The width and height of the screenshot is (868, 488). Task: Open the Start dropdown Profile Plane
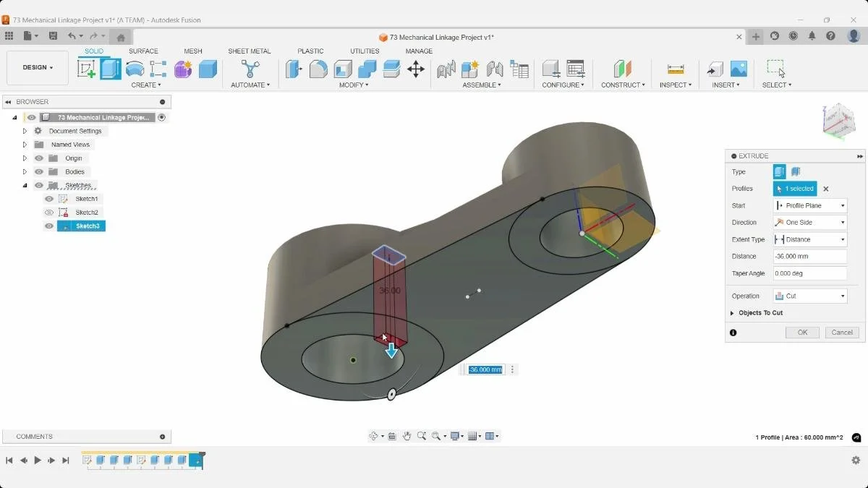pos(810,206)
